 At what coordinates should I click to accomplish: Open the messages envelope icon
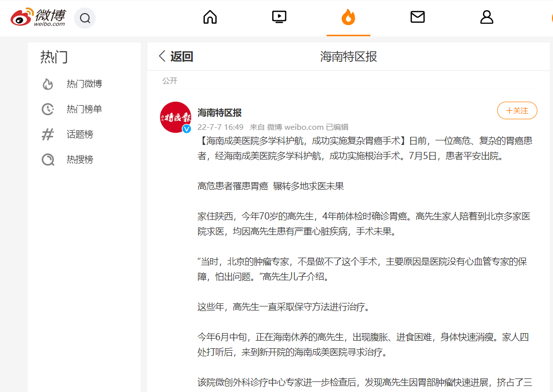click(418, 17)
